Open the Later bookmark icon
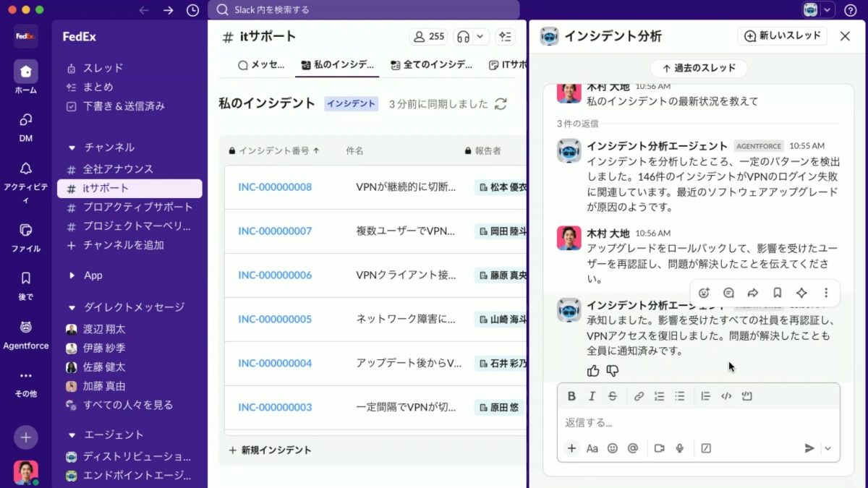This screenshot has width=868, height=488. 26,278
